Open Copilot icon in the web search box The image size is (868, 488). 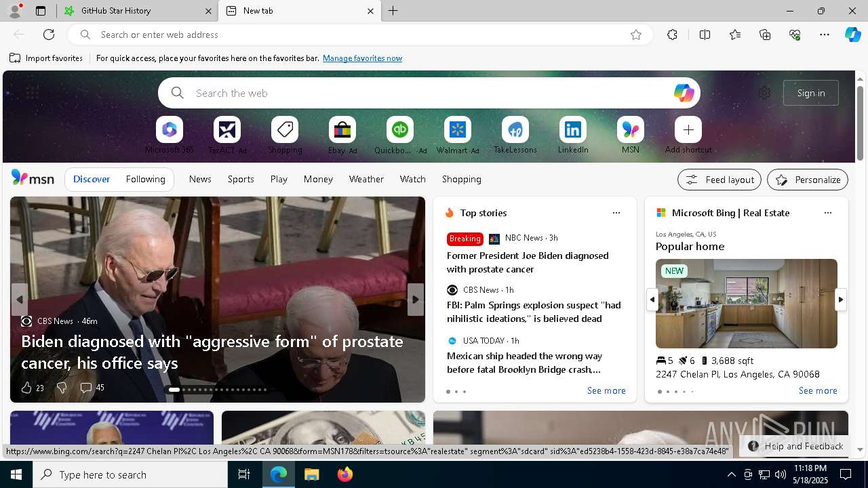click(x=684, y=93)
